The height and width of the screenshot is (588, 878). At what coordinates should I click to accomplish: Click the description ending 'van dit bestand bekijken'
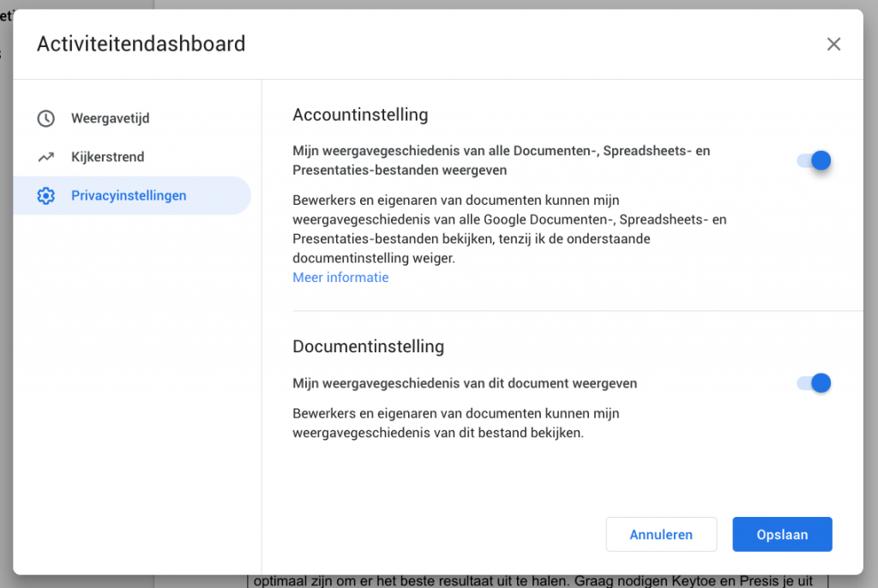455,423
